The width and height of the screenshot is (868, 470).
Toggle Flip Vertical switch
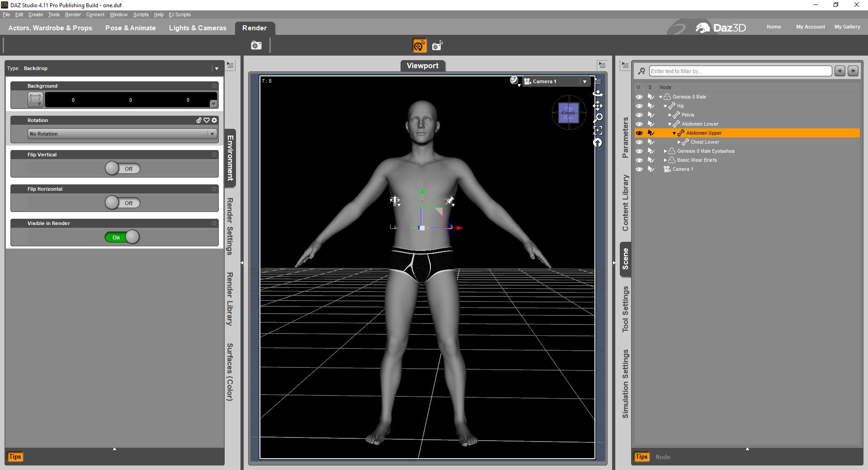(123, 169)
